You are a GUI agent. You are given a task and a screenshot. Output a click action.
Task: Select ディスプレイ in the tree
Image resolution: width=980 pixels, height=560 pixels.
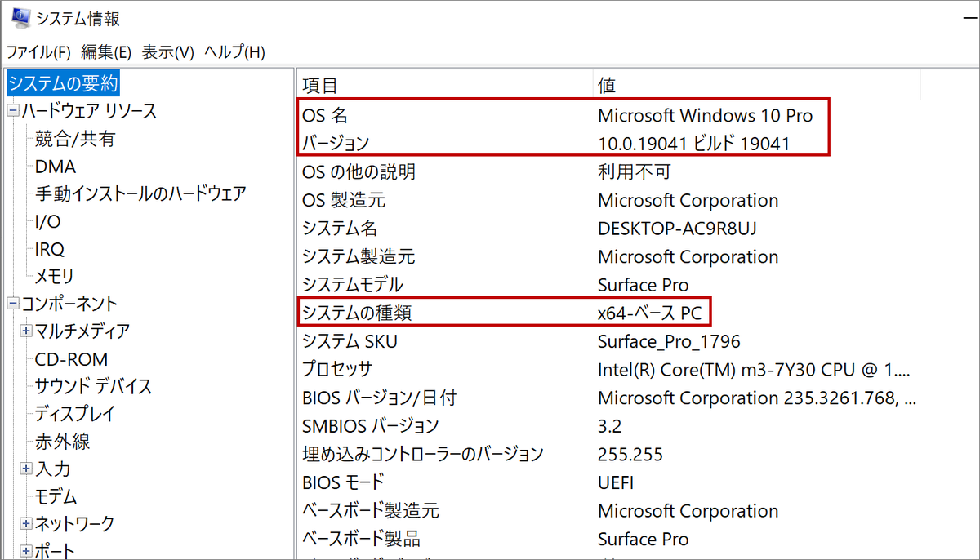[x=75, y=414]
